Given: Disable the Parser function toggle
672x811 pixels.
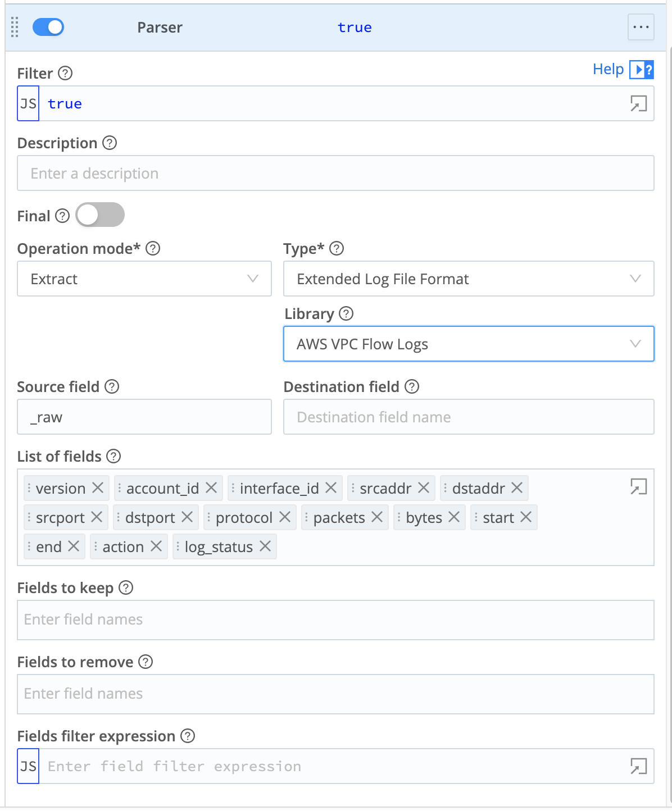Looking at the screenshot, I should click(48, 27).
